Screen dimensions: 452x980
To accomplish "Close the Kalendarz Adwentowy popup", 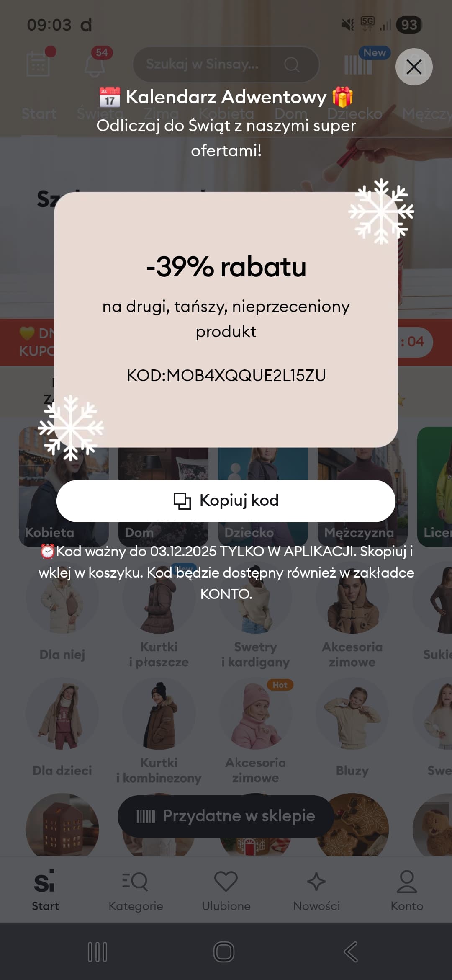I will point(414,67).
